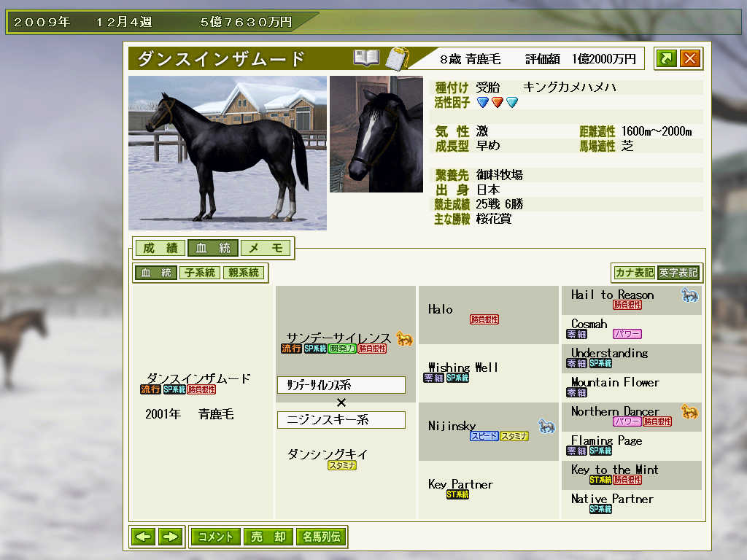
Task: Select Halo in pedigree table
Action: click(440, 309)
